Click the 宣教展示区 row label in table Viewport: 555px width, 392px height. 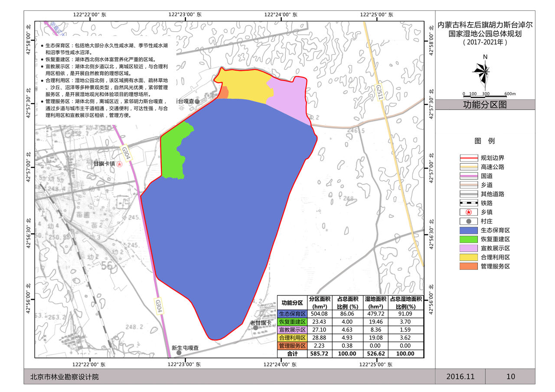(292, 330)
